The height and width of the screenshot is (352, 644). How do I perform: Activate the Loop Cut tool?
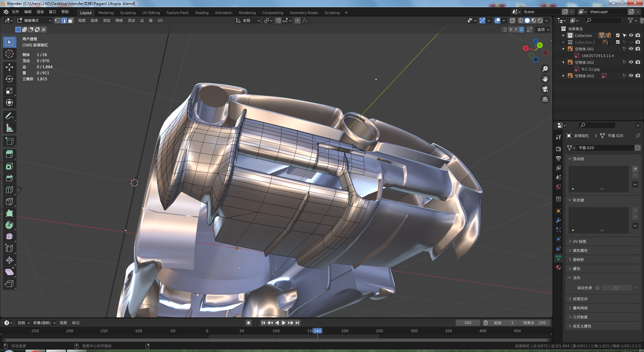9,190
